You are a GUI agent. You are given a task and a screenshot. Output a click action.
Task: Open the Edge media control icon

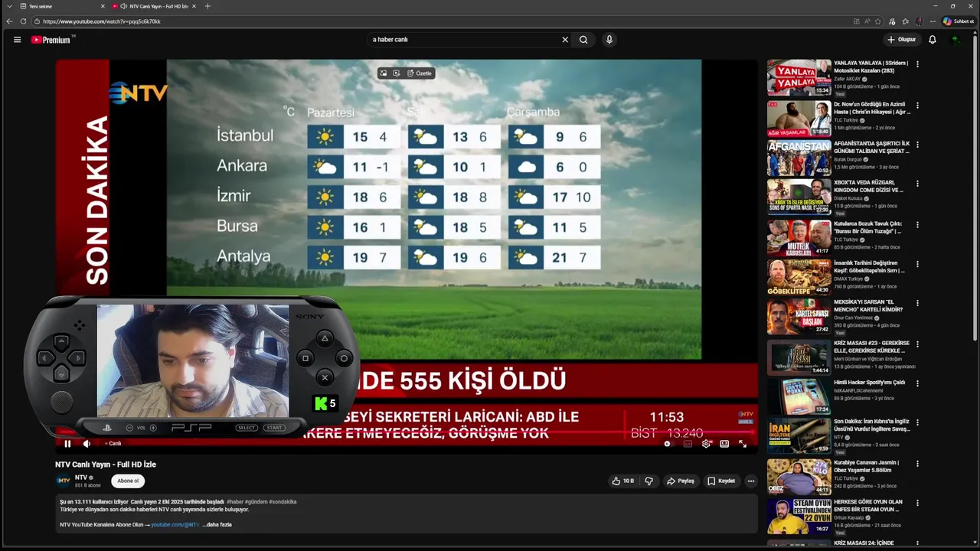[x=892, y=21]
